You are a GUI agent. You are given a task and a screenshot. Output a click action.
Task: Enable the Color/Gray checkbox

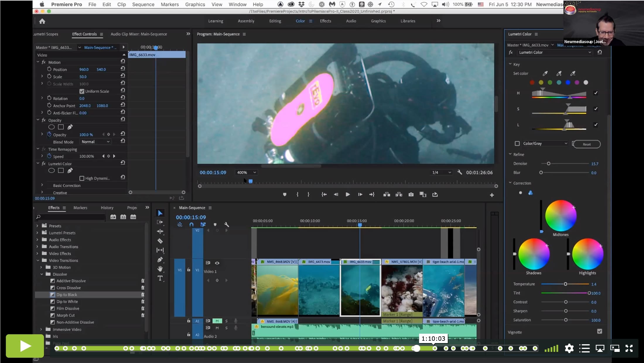coord(517,143)
